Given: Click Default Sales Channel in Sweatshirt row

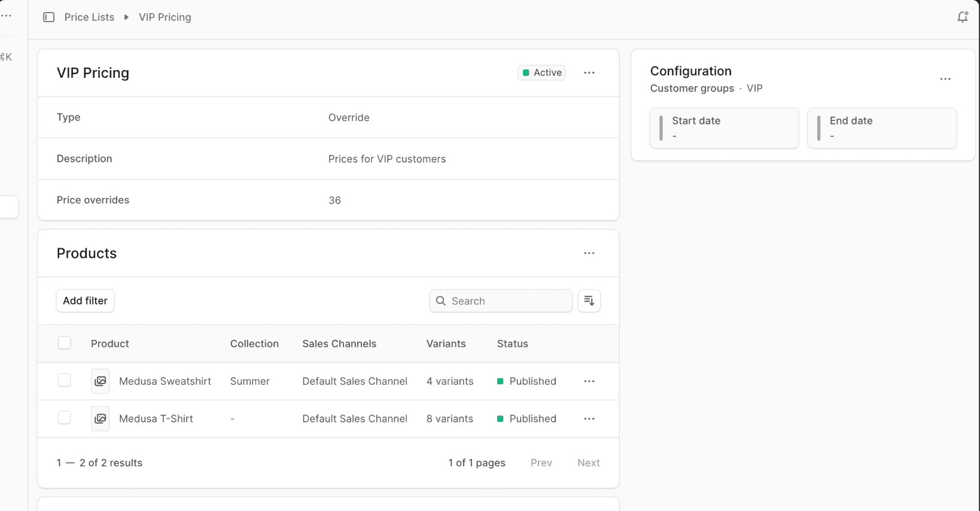Looking at the screenshot, I should (x=355, y=382).
